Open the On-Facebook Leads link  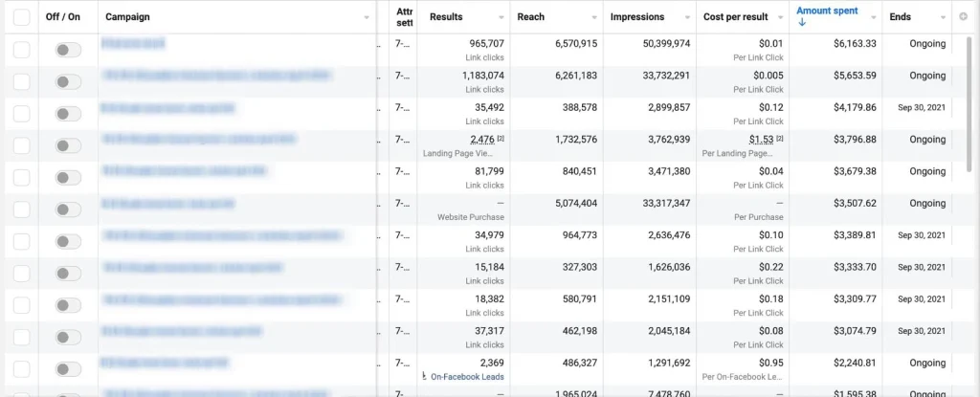point(467,377)
